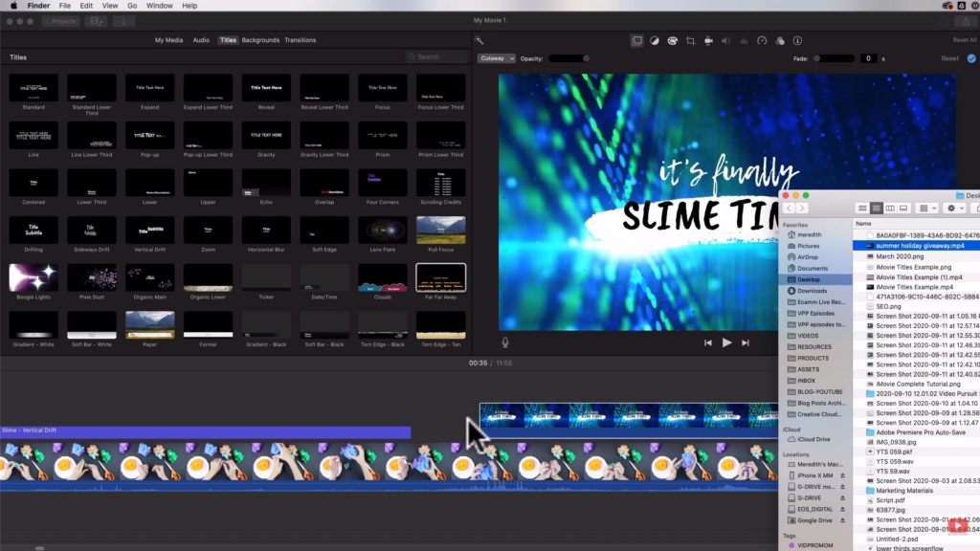The width and height of the screenshot is (980, 551).
Task: Open video overlay settings icon
Action: pyautogui.click(x=636, y=40)
